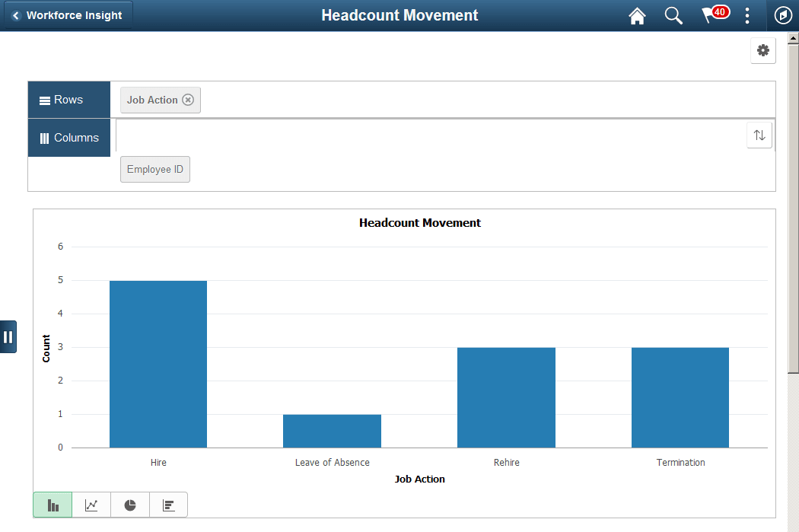View notifications via the flag icon
The width and height of the screenshot is (799, 532).
(x=710, y=14)
